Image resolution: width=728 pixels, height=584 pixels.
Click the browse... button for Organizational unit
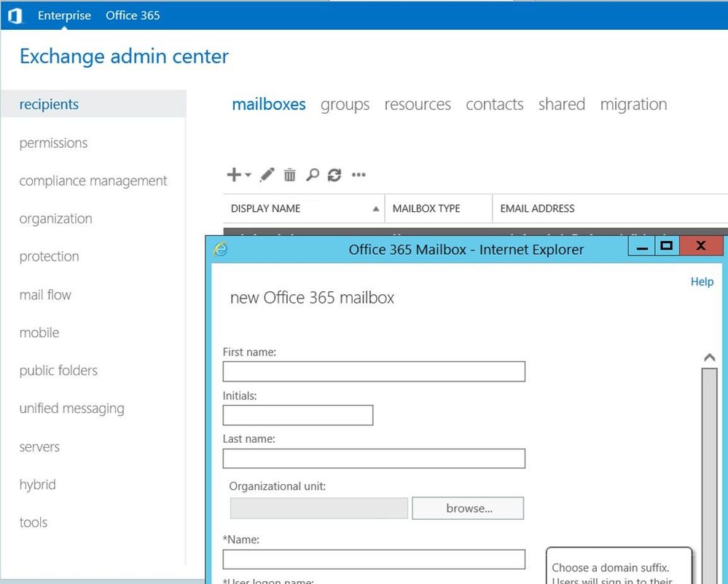(468, 508)
